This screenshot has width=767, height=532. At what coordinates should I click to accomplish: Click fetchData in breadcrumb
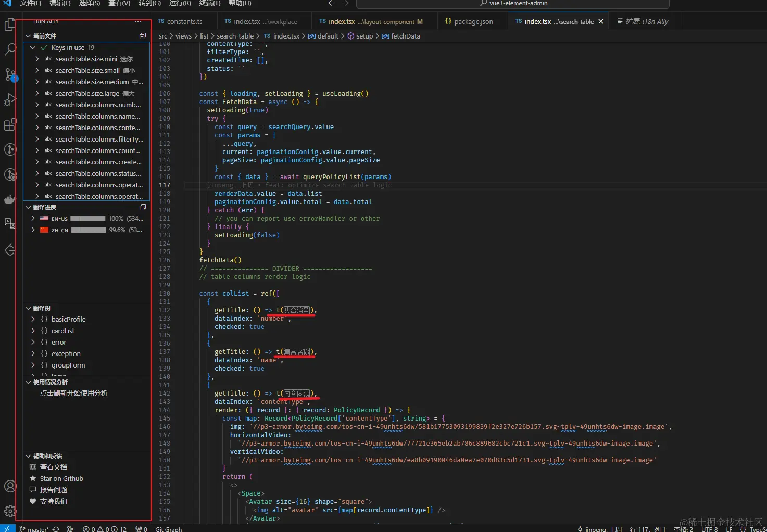point(405,36)
